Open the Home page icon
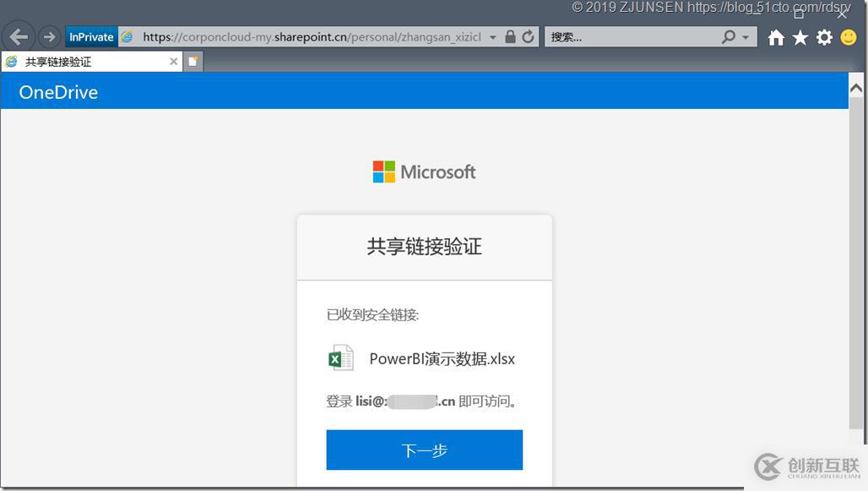 click(776, 38)
